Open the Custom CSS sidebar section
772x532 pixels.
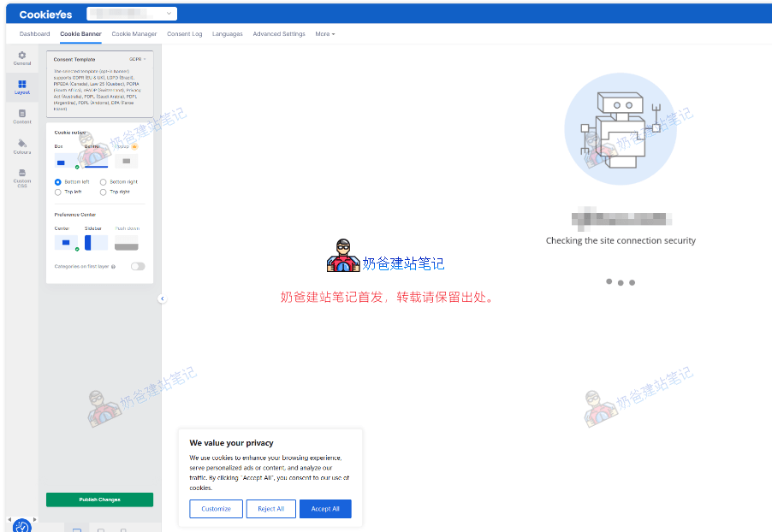pos(21,177)
